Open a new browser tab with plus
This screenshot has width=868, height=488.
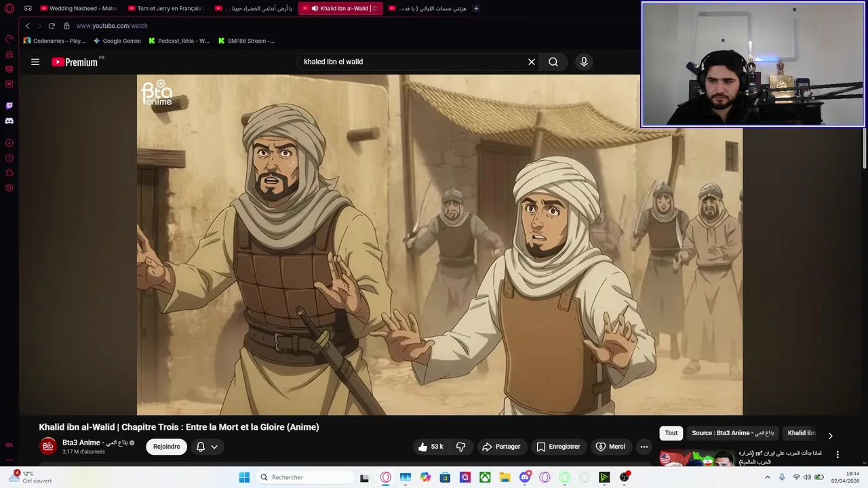coord(476,9)
